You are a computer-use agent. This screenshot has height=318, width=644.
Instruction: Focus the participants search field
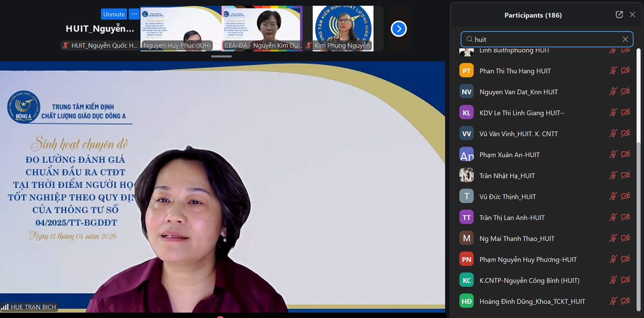547,39
